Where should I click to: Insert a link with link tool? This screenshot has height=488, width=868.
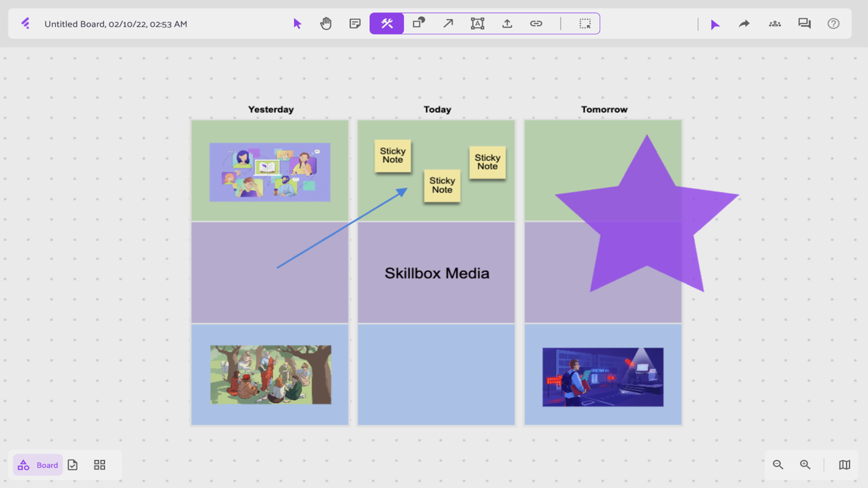536,24
